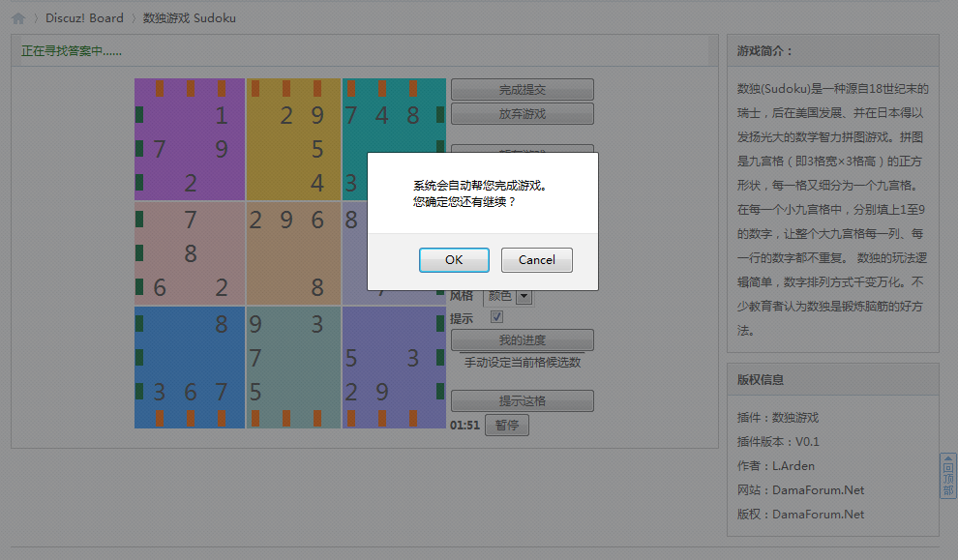Select the 9 cell in bottom-middle green block
This screenshot has width=958, height=560.
tap(255, 324)
